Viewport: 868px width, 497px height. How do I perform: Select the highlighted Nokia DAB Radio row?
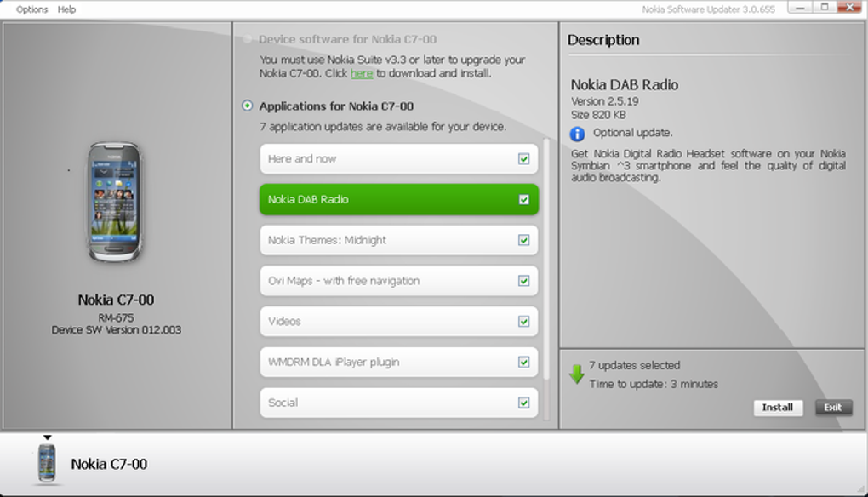point(398,199)
